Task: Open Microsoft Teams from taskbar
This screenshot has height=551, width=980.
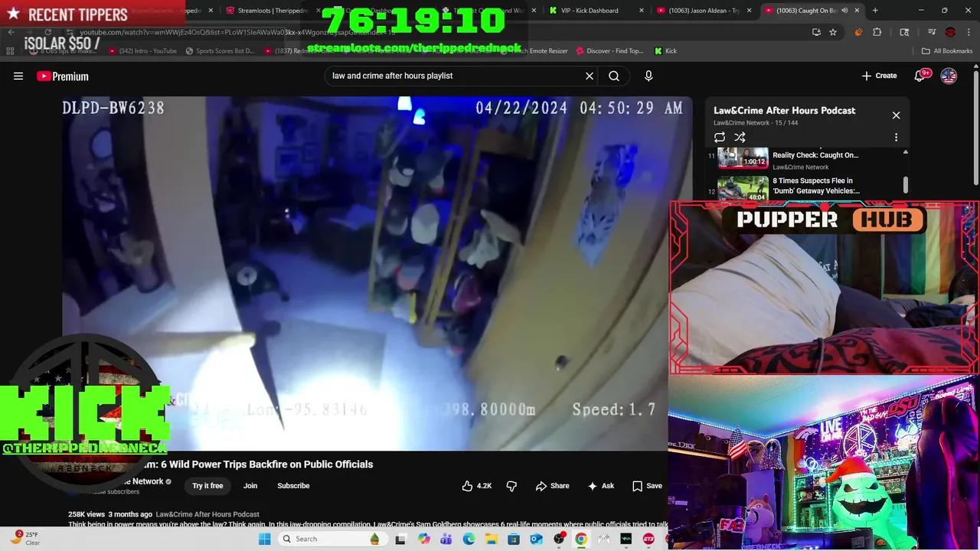Action: click(x=446, y=539)
